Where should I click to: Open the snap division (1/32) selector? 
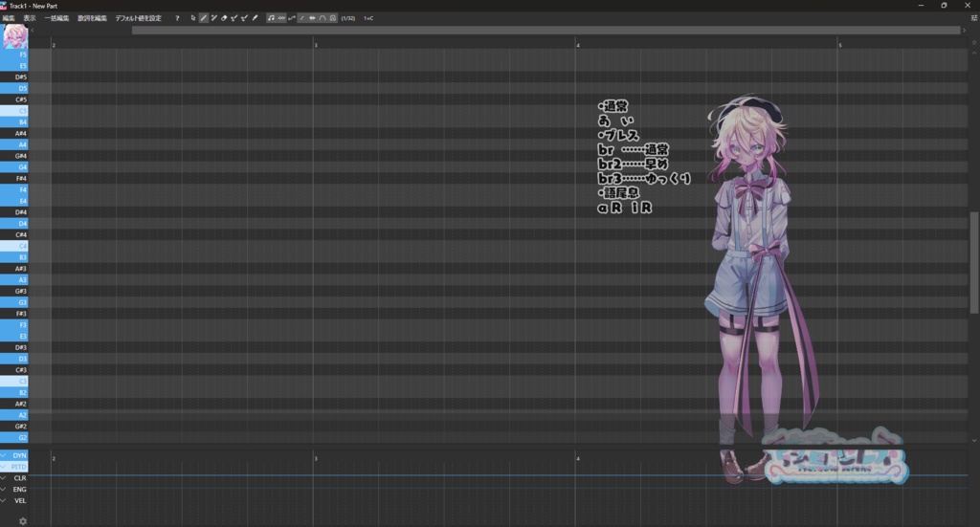[x=348, y=18]
